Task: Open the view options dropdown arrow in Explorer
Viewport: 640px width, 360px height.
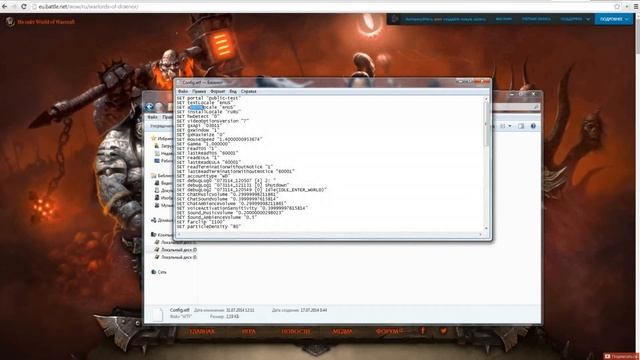Action: (510, 126)
